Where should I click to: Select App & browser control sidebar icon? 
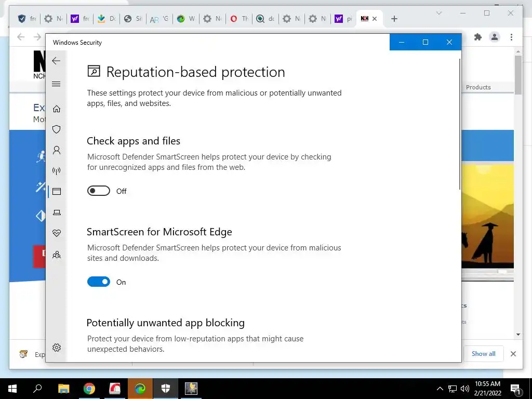pyautogui.click(x=57, y=191)
